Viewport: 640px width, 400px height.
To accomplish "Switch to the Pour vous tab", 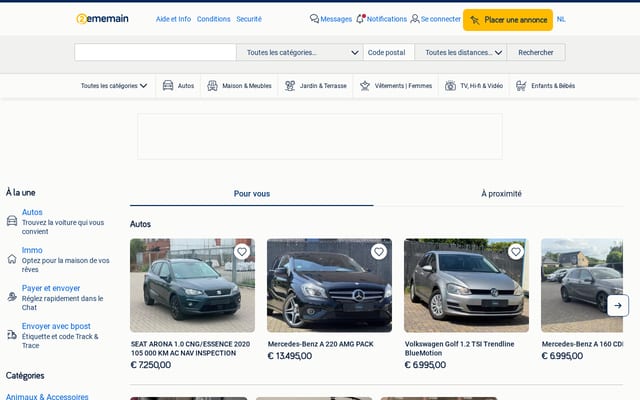I will pyautogui.click(x=252, y=193).
